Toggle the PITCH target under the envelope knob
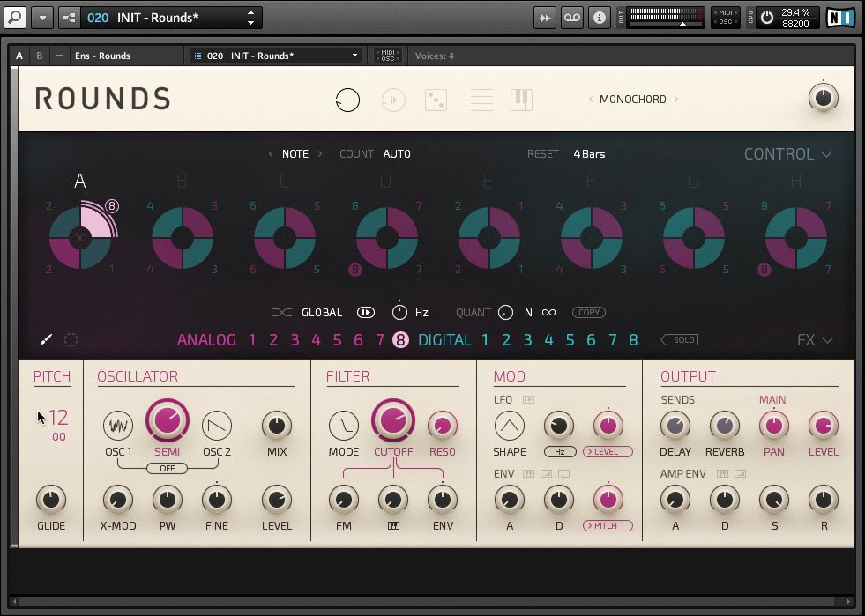Viewport: 865px width, 616px height. (608, 525)
